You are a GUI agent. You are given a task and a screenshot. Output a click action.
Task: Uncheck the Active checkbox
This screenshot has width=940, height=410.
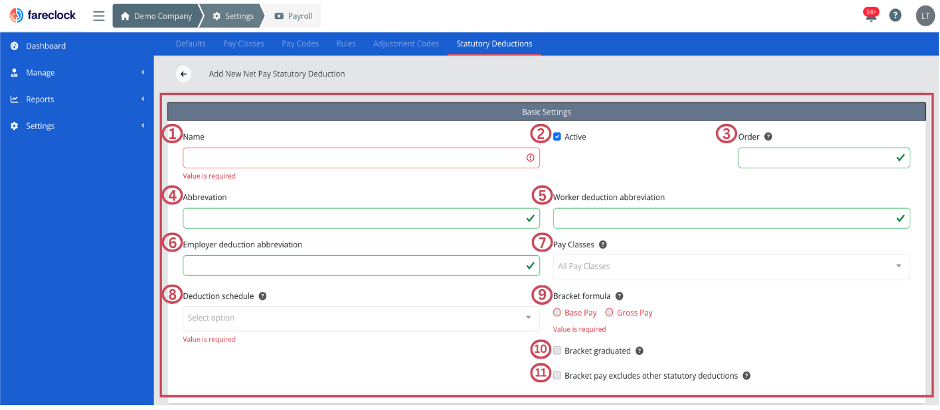(557, 137)
